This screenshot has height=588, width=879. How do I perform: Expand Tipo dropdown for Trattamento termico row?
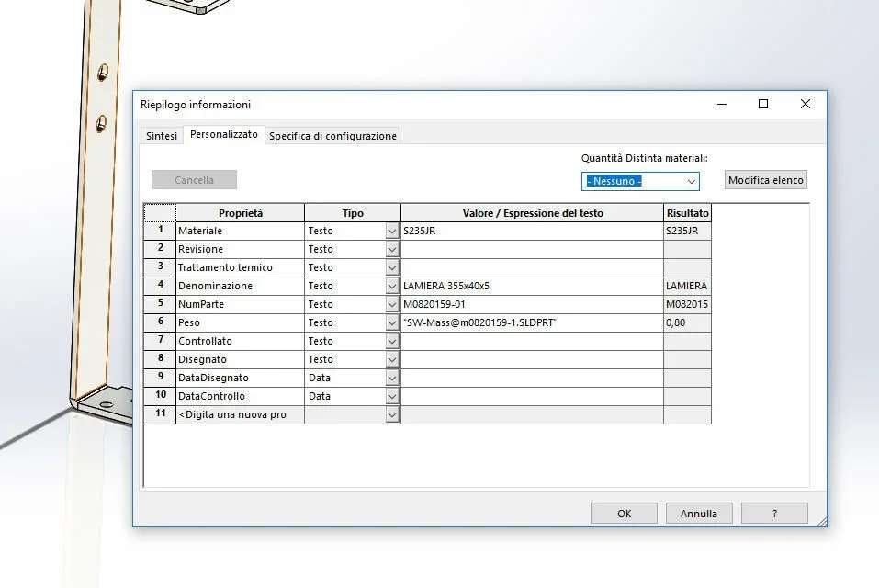pyautogui.click(x=392, y=268)
